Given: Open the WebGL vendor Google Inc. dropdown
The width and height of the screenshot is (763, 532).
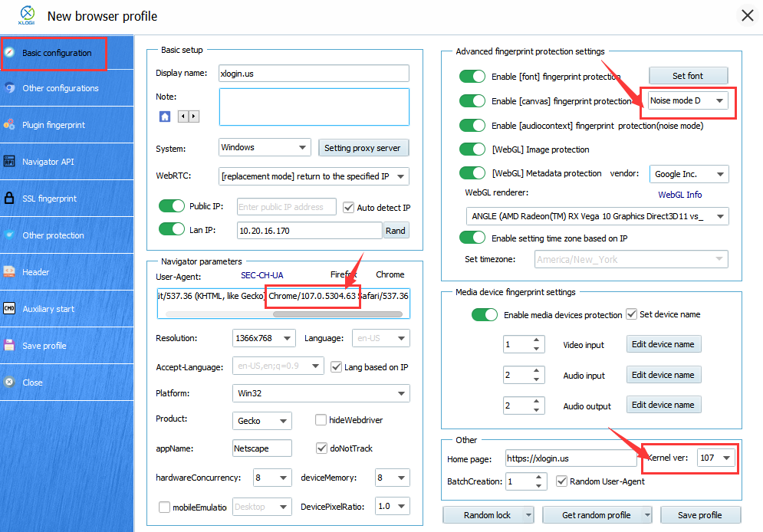Looking at the screenshot, I should tap(689, 173).
